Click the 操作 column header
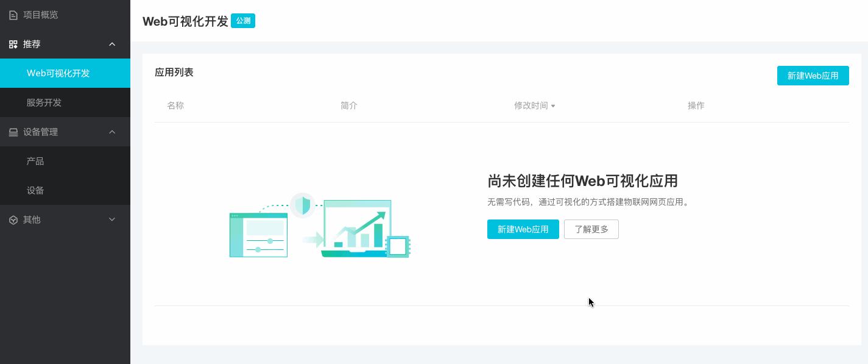Viewport: 868px width, 364px height. coord(696,105)
